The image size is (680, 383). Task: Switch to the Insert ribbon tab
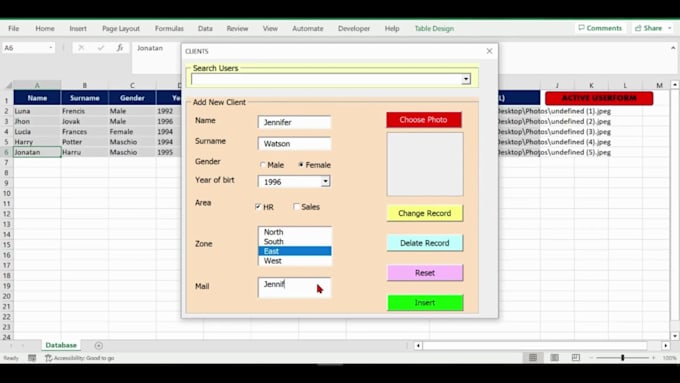78,29
